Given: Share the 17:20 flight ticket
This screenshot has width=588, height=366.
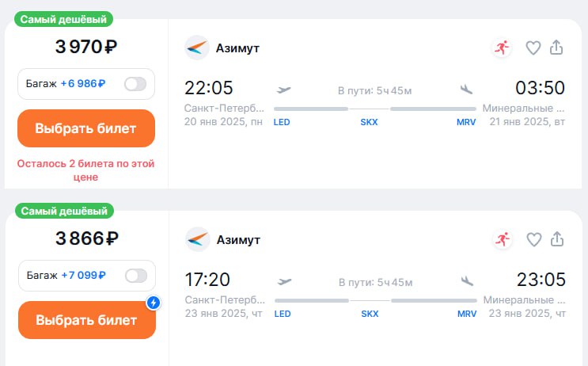Looking at the screenshot, I should pyautogui.click(x=556, y=239).
